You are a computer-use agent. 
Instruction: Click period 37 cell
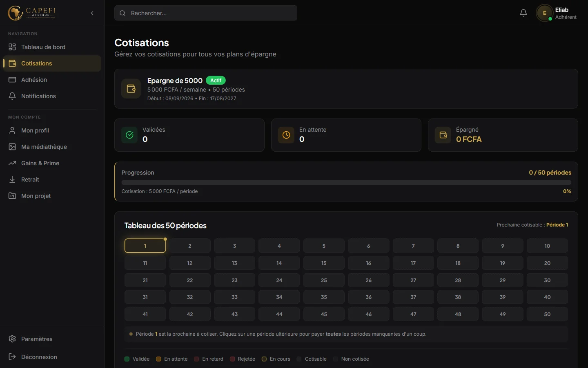tap(413, 297)
